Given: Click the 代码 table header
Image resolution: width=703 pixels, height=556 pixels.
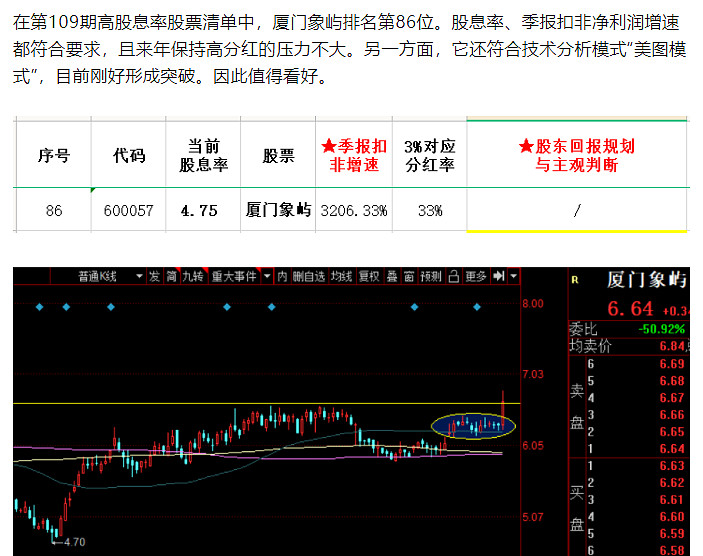Looking at the screenshot, I should 129,156.
